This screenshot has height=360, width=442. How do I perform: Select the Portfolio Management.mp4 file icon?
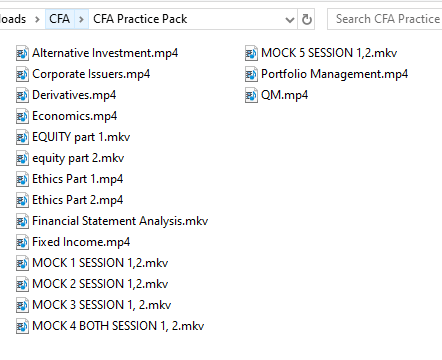251,74
